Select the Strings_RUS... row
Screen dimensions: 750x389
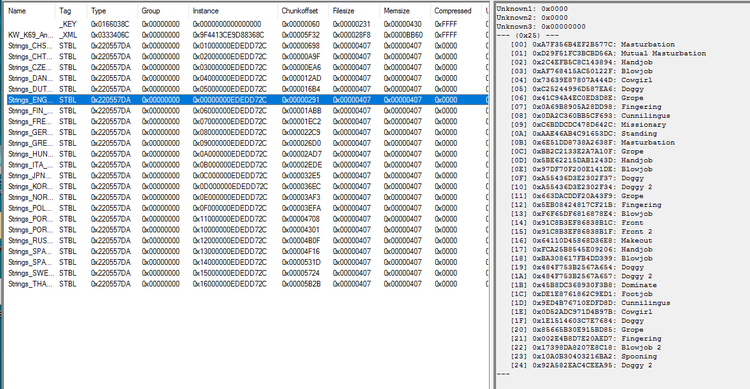point(247,241)
